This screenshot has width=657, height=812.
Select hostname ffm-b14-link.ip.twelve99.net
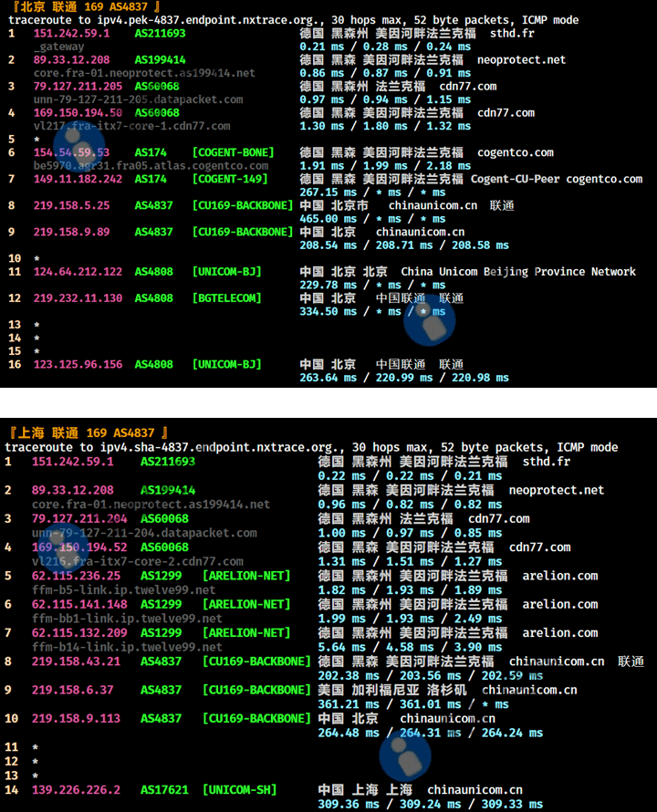pyautogui.click(x=127, y=647)
